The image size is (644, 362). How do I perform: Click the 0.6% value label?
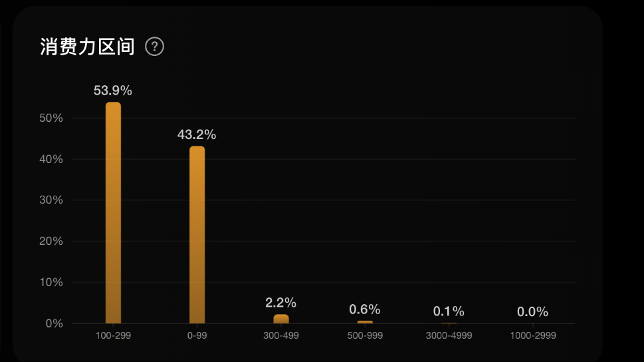365,309
